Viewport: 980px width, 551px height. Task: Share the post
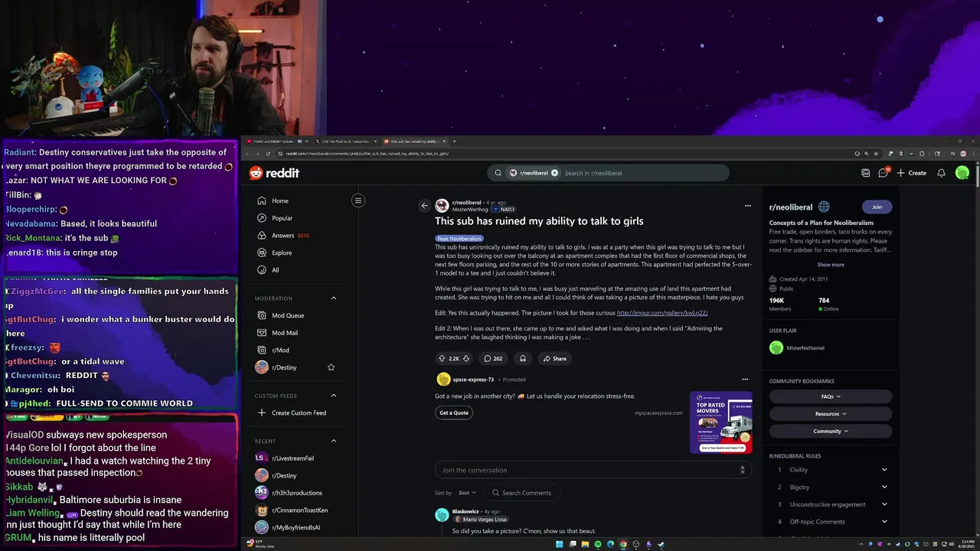click(555, 358)
